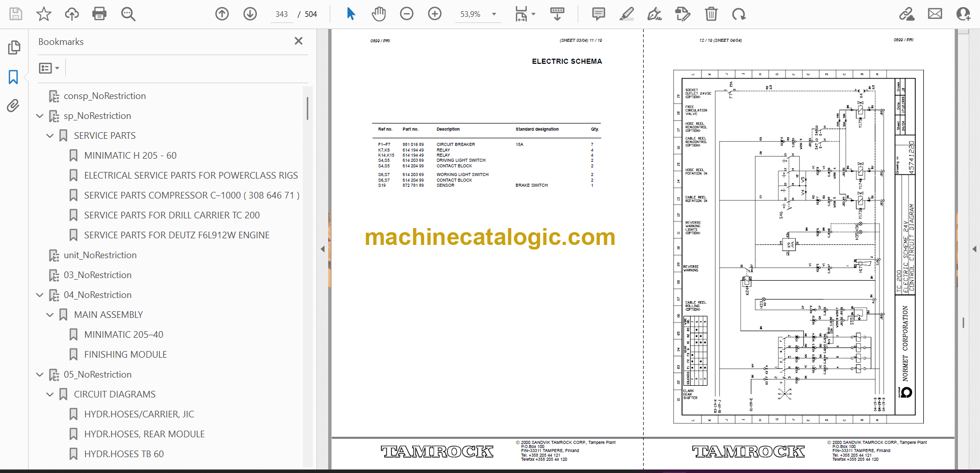Open the account sign-in icon
980x473 pixels.
963,14
